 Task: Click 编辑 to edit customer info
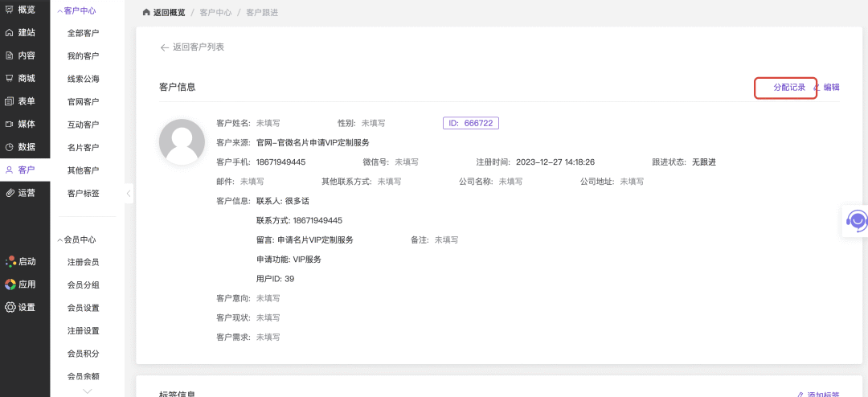830,88
